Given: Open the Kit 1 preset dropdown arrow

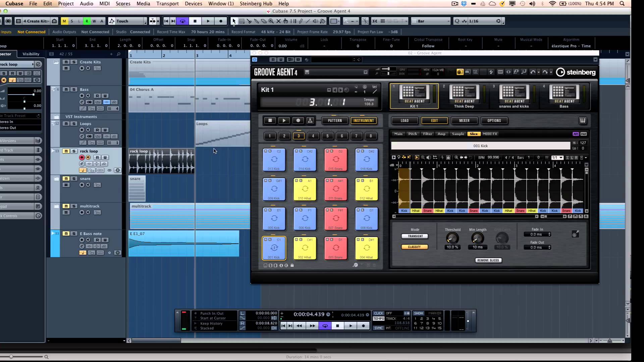Looking at the screenshot, I should point(329,90).
